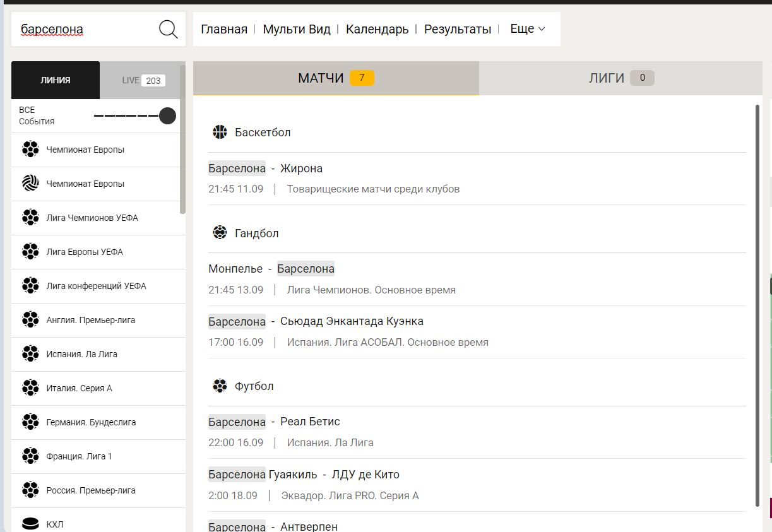The image size is (772, 532).
Task: Click football icon beside Россия. Премьер-лига
Action: click(x=30, y=490)
